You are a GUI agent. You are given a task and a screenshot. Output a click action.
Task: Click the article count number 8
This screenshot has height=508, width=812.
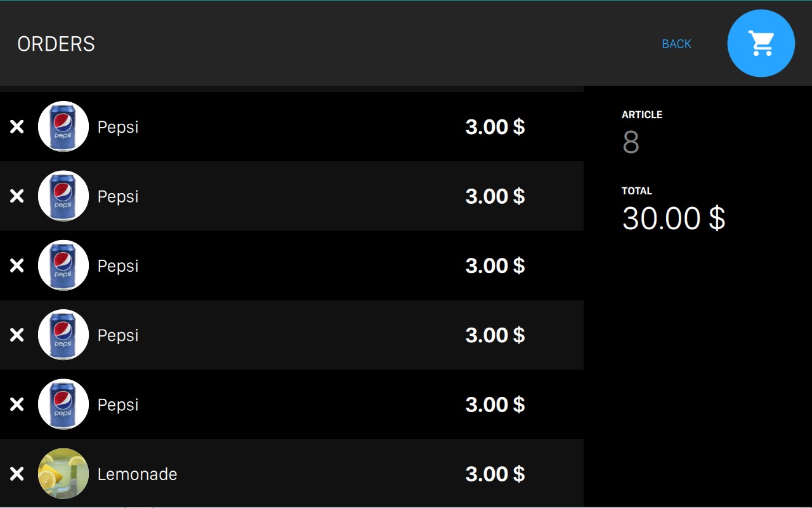click(631, 143)
